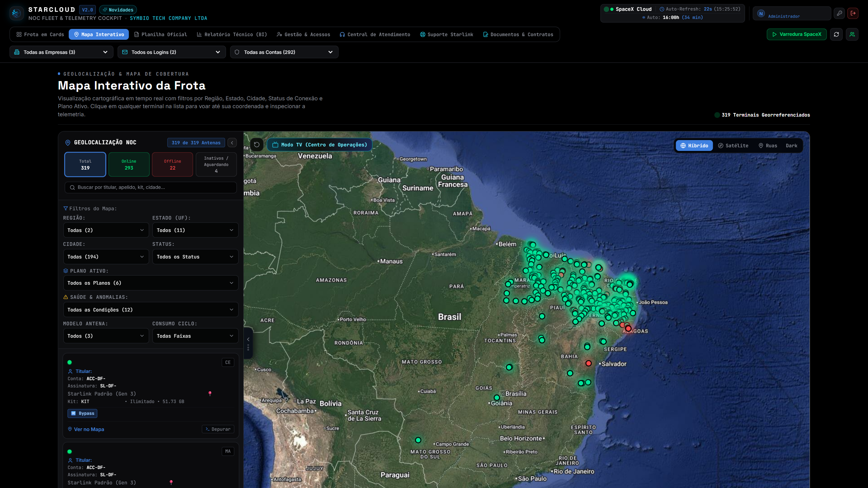Click the red logout icon
Screen dimensions: 868x488
(x=853, y=13)
